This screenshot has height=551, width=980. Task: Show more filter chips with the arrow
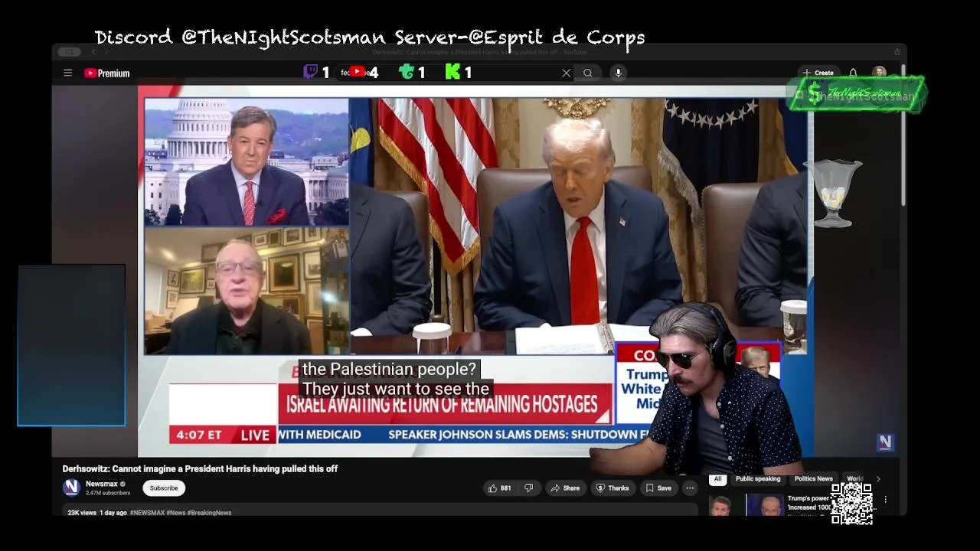(x=878, y=479)
